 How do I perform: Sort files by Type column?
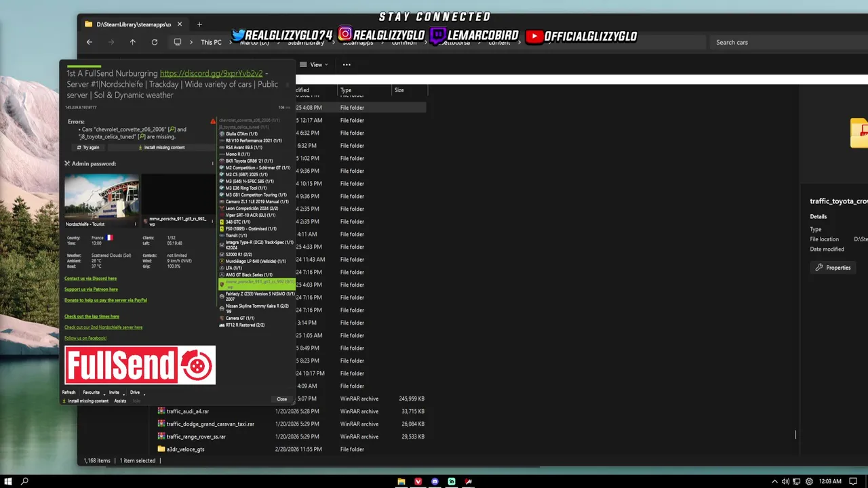pos(364,90)
